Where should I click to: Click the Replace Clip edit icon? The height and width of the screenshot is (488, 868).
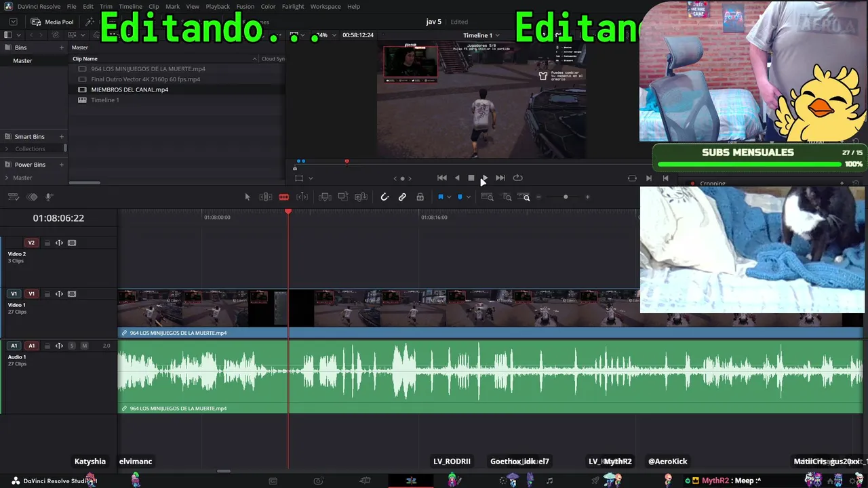coord(361,197)
